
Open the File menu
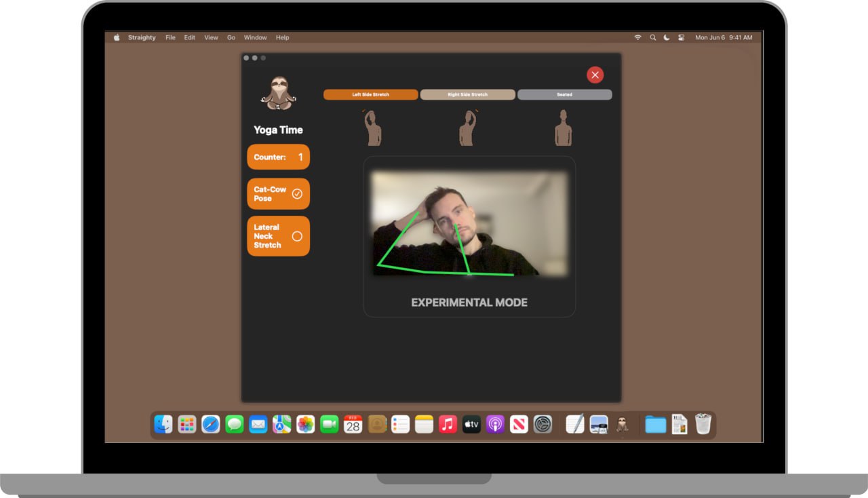click(x=170, y=37)
